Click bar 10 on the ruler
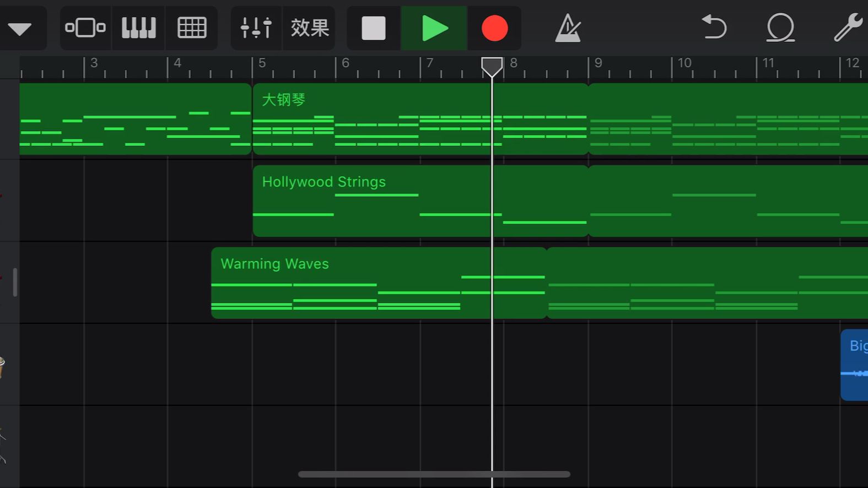The width and height of the screenshot is (868, 488). [x=684, y=63]
